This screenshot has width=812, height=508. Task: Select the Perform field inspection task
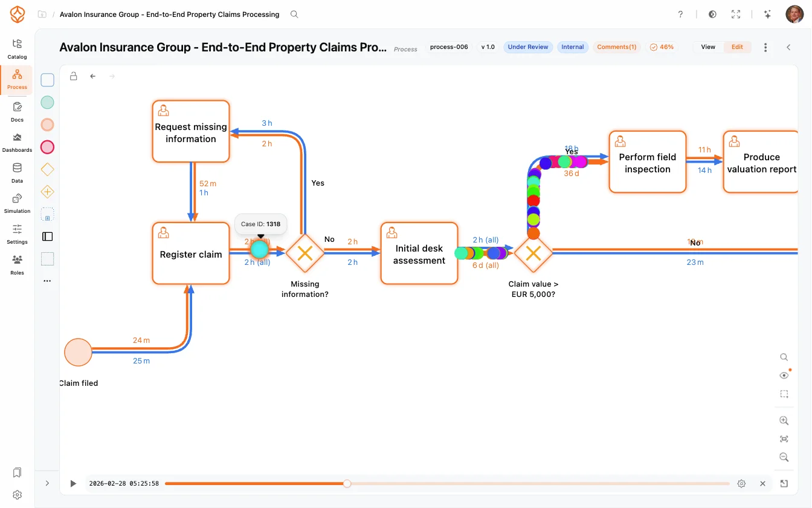pyautogui.click(x=648, y=162)
